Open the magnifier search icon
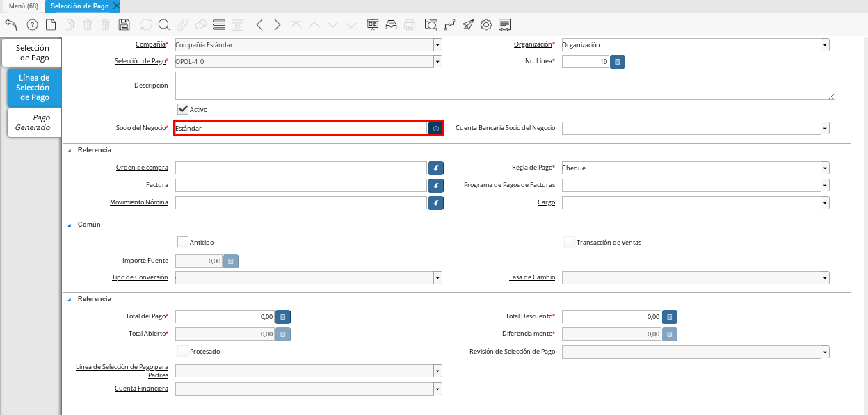 (164, 25)
